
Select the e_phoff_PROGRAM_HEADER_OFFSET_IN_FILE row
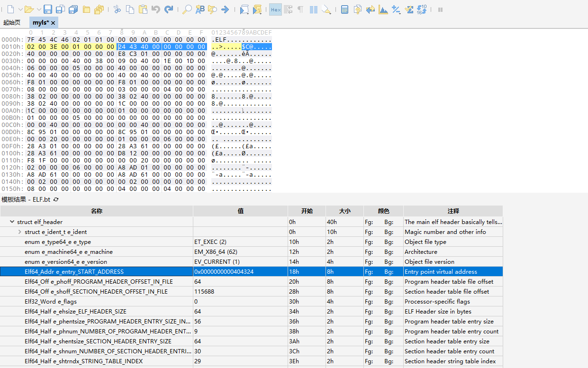click(x=252, y=281)
